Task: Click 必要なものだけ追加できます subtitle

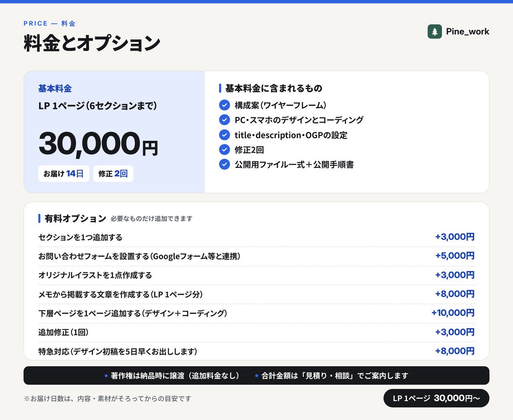Action: [151, 219]
